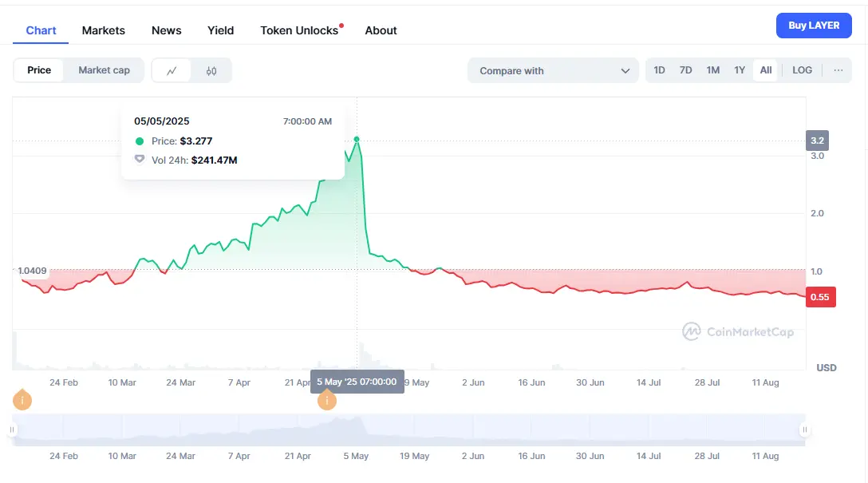The width and height of the screenshot is (868, 483).
Task: Open the Markets tab
Action: (104, 30)
